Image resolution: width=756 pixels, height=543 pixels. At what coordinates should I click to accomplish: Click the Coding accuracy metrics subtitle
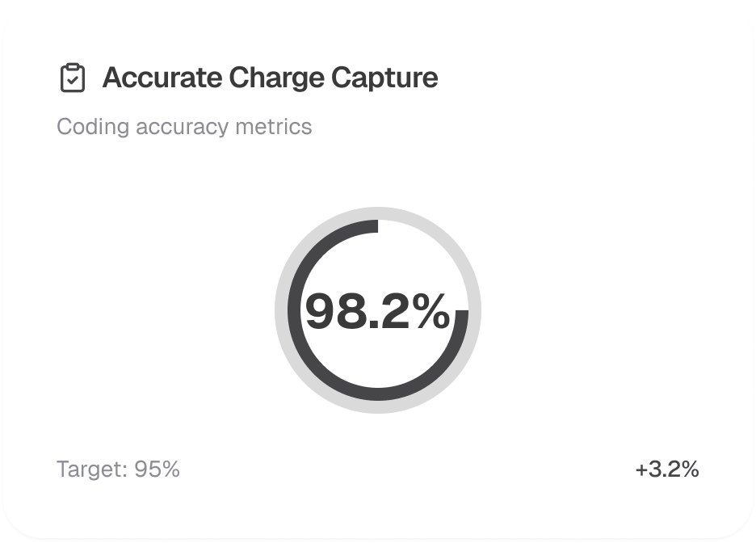184,127
